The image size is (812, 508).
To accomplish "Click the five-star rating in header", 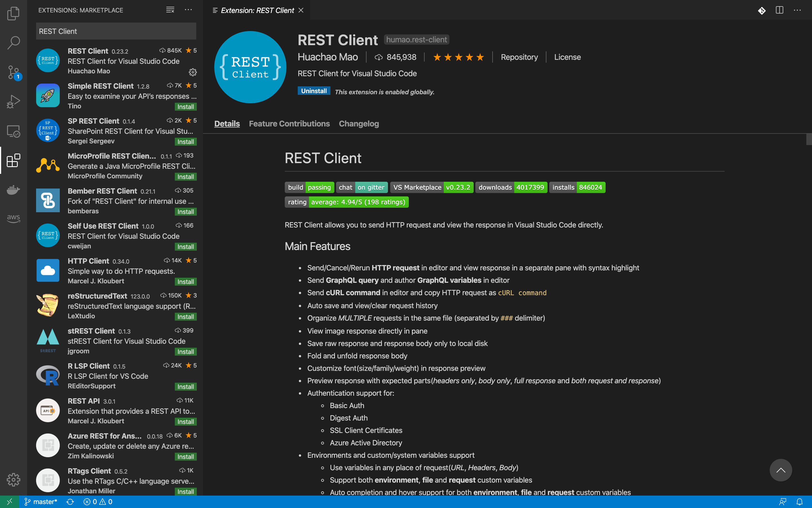I will click(x=458, y=58).
